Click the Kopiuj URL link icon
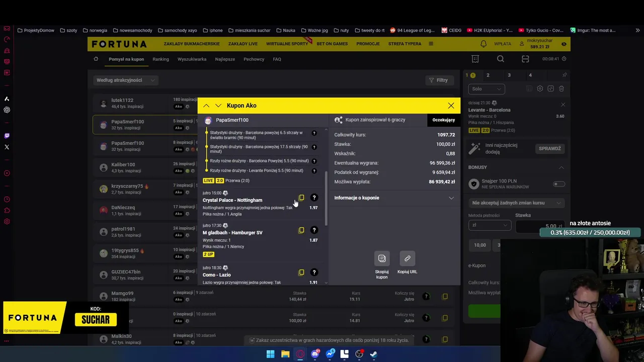644x362 pixels. point(408,258)
